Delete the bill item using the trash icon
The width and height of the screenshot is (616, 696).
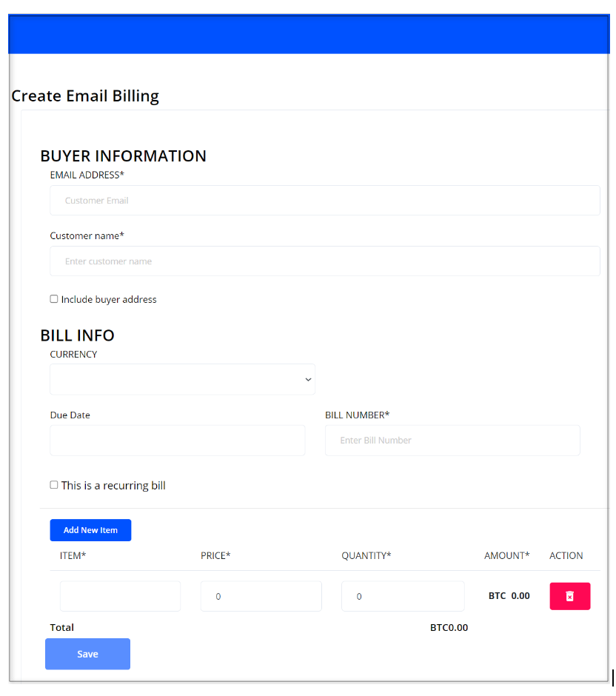569,596
